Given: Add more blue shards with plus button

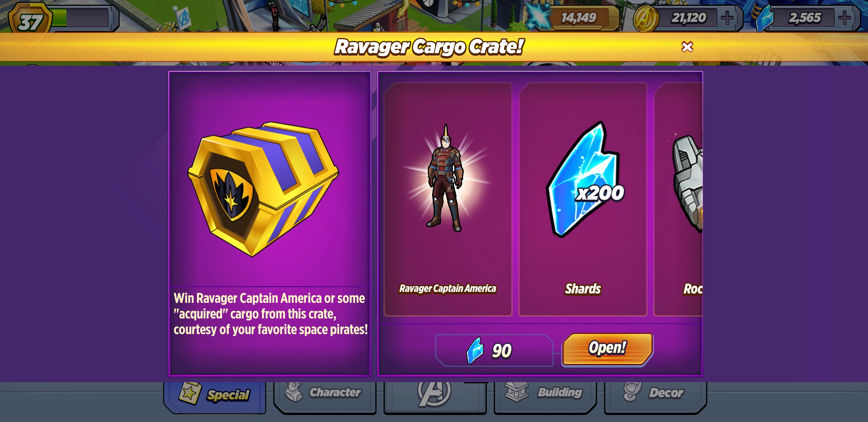Looking at the screenshot, I should click(845, 18).
